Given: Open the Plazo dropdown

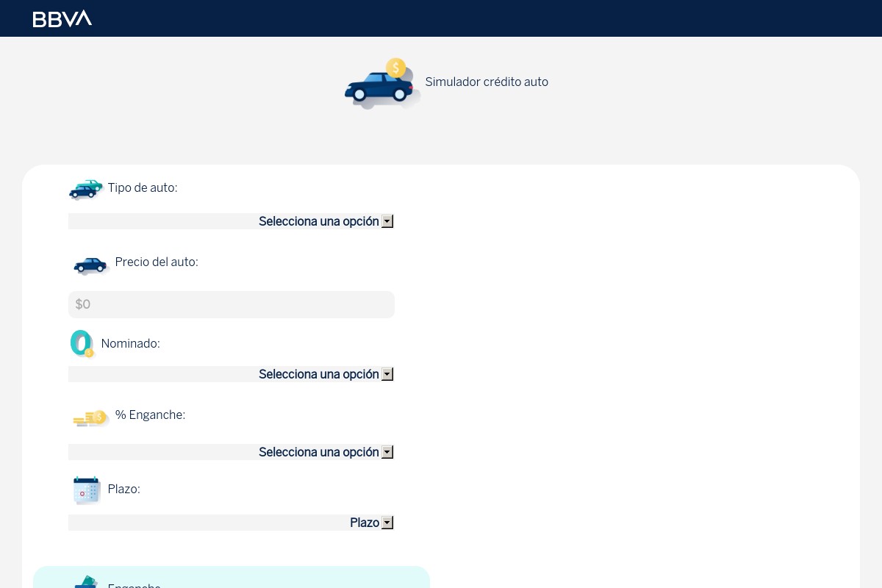Looking at the screenshot, I should click(232, 523).
